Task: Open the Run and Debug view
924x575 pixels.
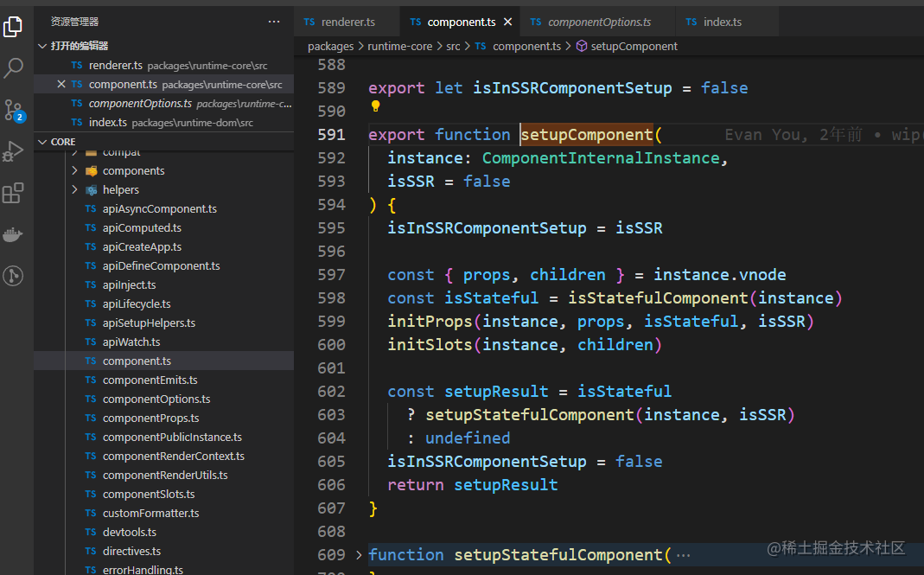Action: pos(13,151)
